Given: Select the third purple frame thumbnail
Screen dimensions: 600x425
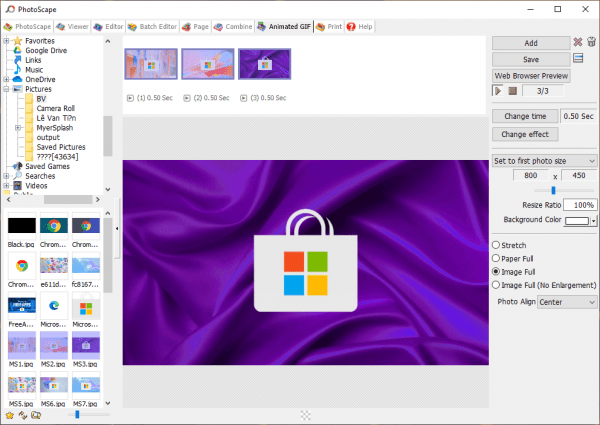Looking at the screenshot, I should click(x=264, y=64).
